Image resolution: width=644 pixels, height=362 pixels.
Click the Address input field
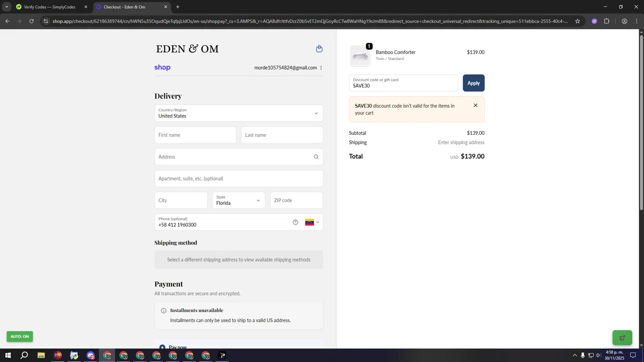point(239,157)
